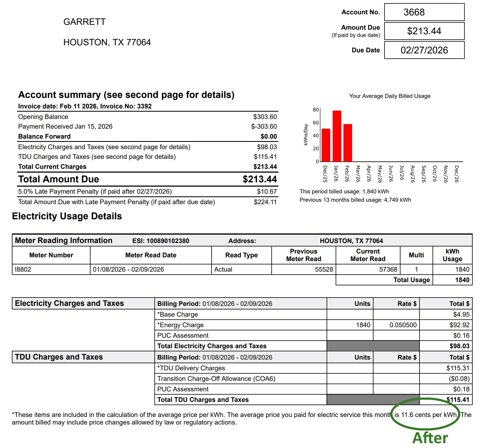Click the Current Meter Read value 57368
484x448 pixels.
(388, 269)
